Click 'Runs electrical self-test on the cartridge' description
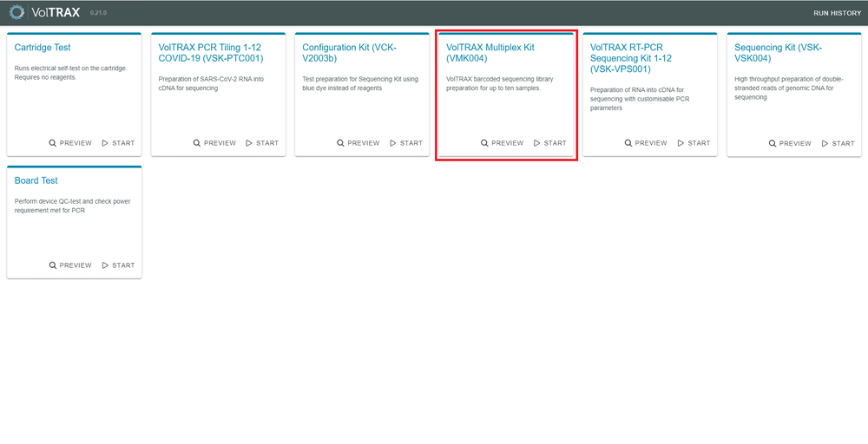Screen dimensions: 868x444 point(71,73)
